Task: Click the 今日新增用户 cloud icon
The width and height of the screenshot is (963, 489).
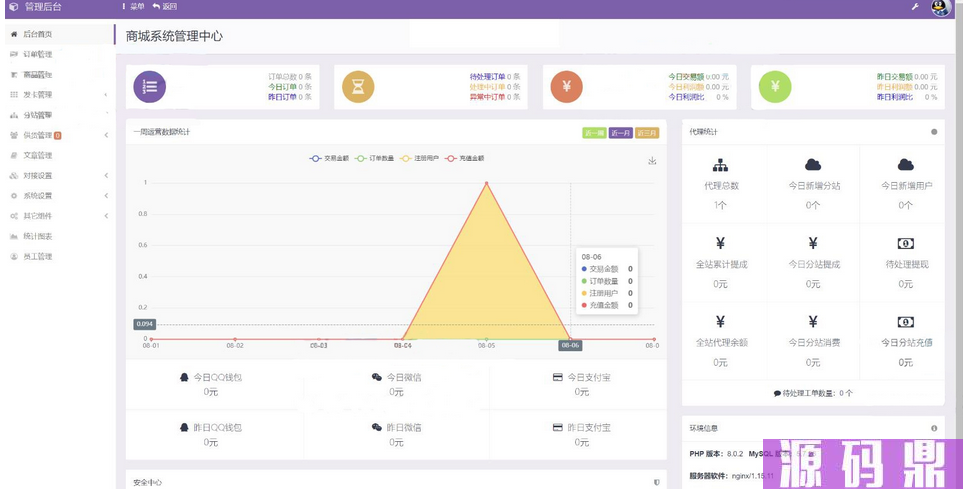Action: (x=905, y=165)
